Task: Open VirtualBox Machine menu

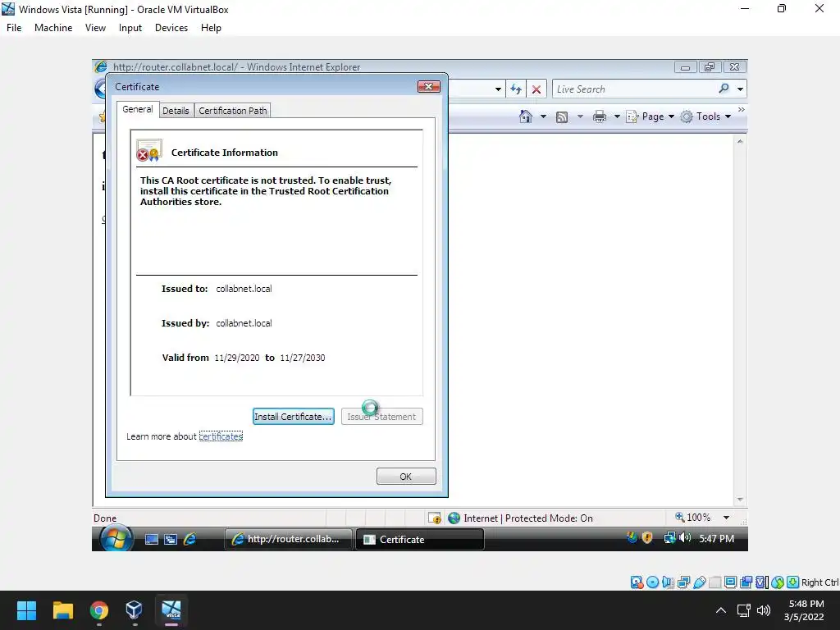Action: pos(53,28)
